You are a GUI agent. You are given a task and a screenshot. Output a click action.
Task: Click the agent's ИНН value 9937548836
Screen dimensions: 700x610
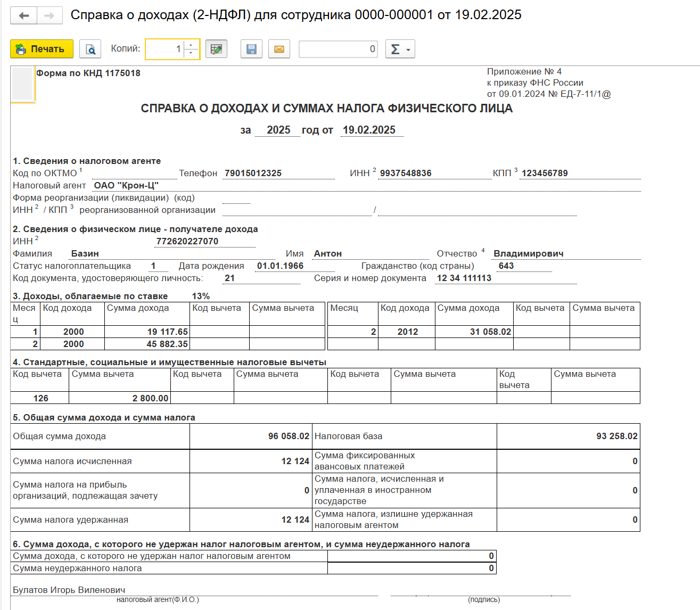click(406, 174)
